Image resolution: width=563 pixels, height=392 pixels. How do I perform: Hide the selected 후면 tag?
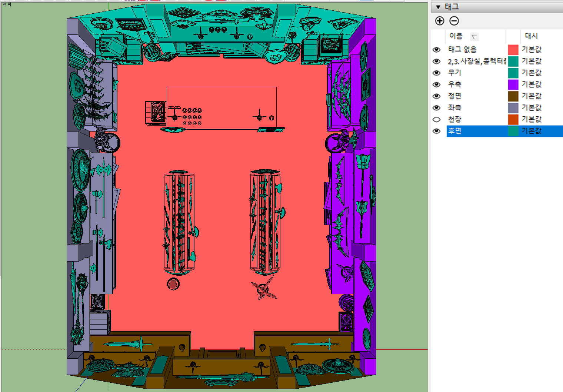click(437, 131)
